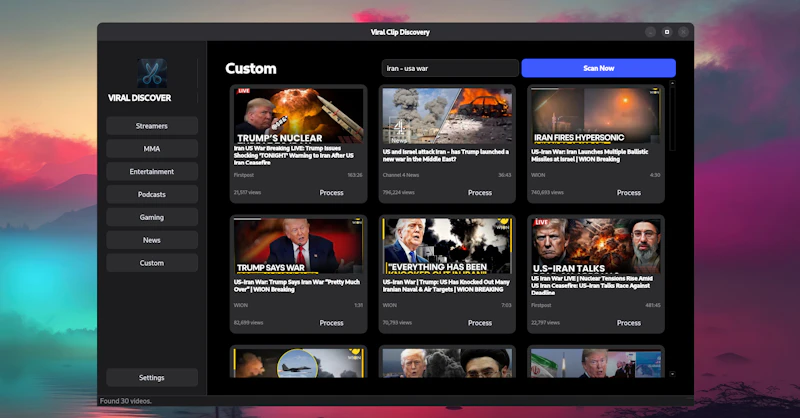Process the Channel 4 News video
Image resolution: width=800 pixels, height=418 pixels.
coord(480,193)
